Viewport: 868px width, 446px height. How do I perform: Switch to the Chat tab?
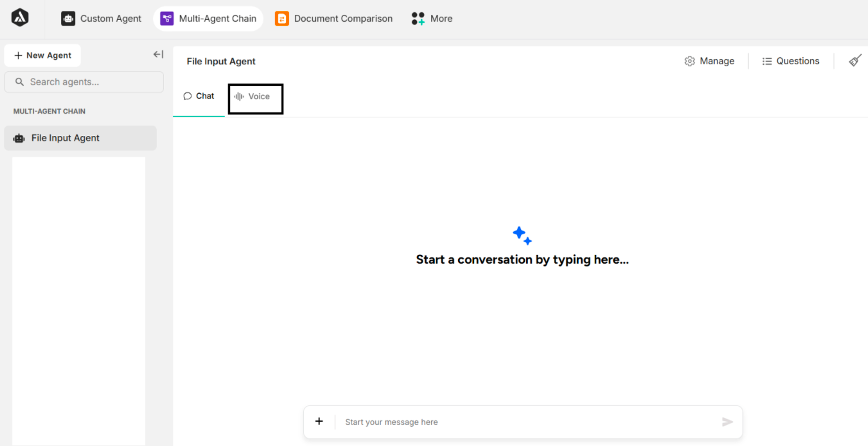[x=199, y=96]
